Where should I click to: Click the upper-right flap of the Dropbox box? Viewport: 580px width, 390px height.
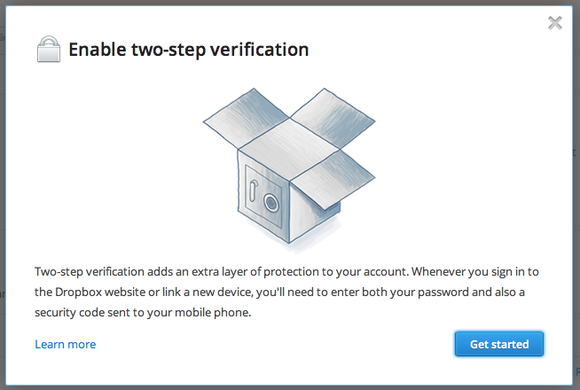(332, 118)
